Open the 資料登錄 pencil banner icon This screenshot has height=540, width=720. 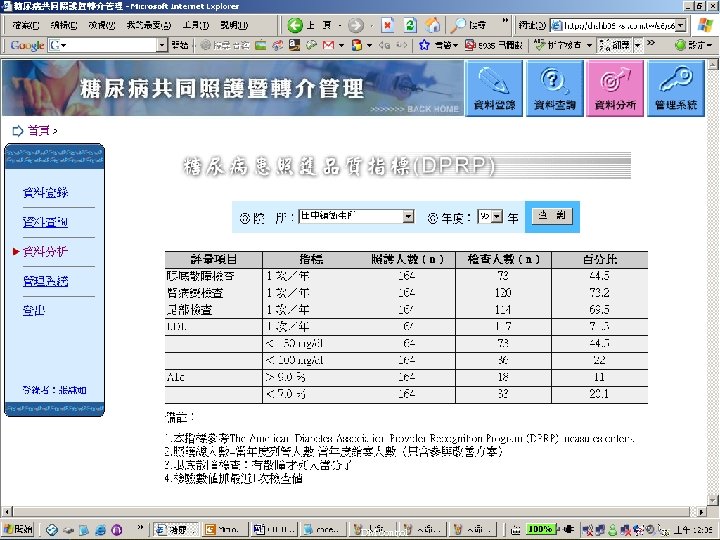coord(494,88)
